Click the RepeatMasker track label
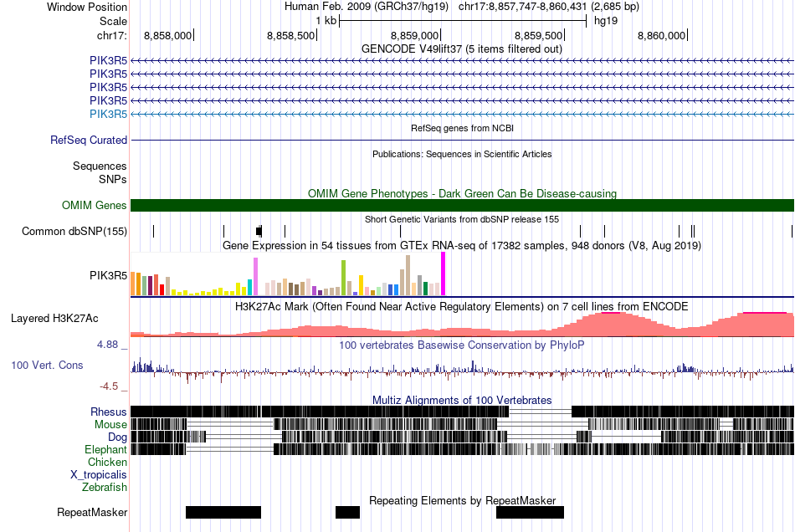 point(92,513)
